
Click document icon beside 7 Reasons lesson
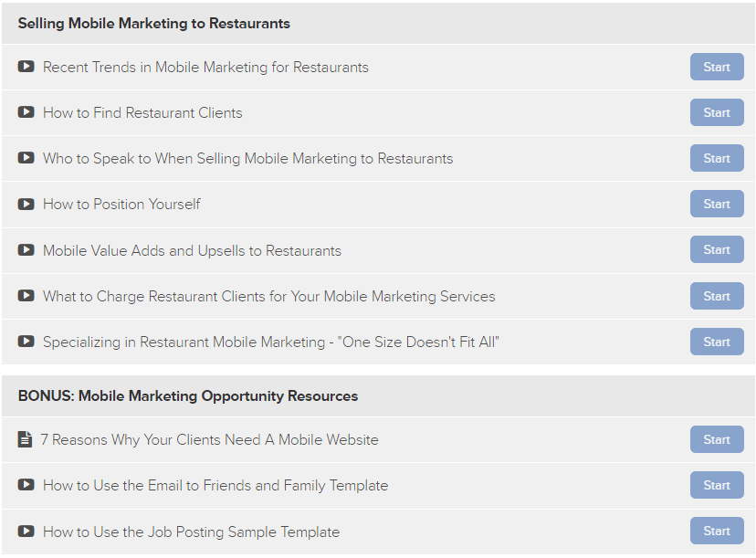pyautogui.click(x=25, y=439)
